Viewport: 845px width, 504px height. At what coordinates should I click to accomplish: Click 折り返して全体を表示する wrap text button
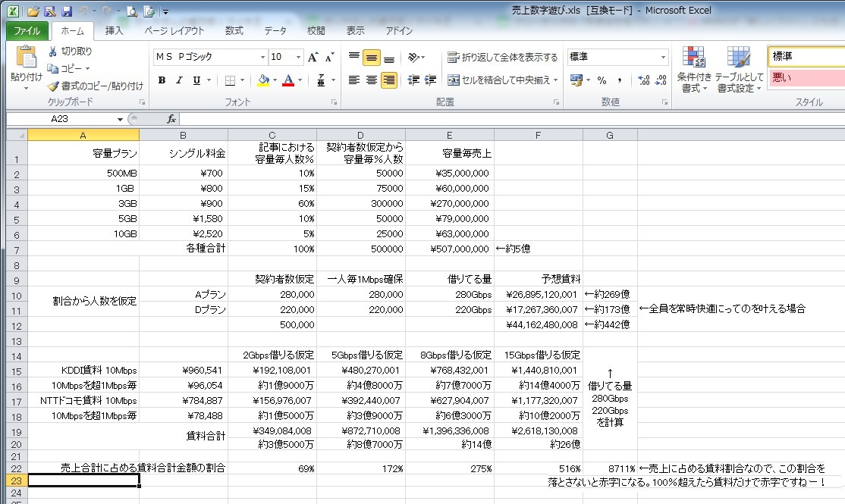(x=502, y=58)
